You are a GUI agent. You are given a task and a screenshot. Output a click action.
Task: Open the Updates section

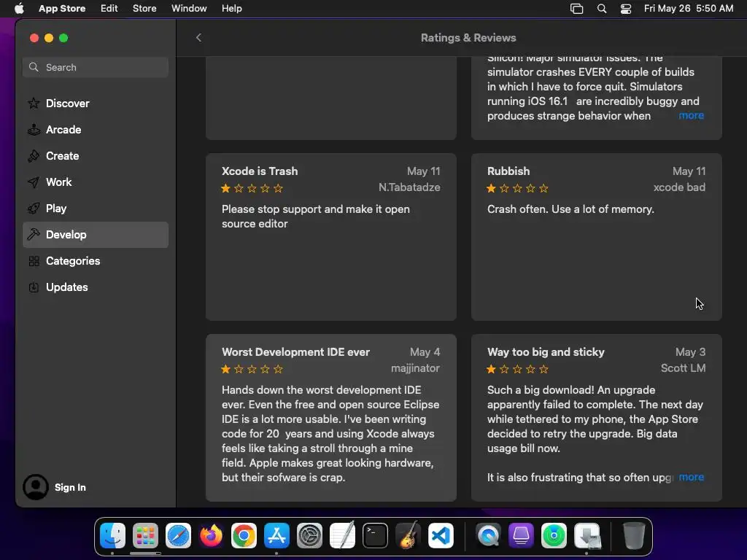tap(96, 287)
